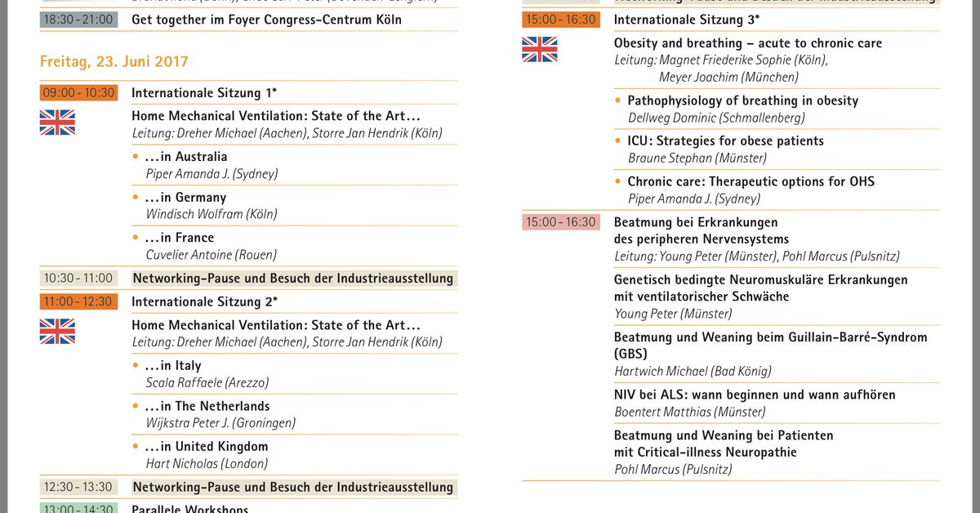Image resolution: width=980 pixels, height=513 pixels.
Task: Select the orange 11:00 - 12:30 time badge
Action: tap(78, 302)
